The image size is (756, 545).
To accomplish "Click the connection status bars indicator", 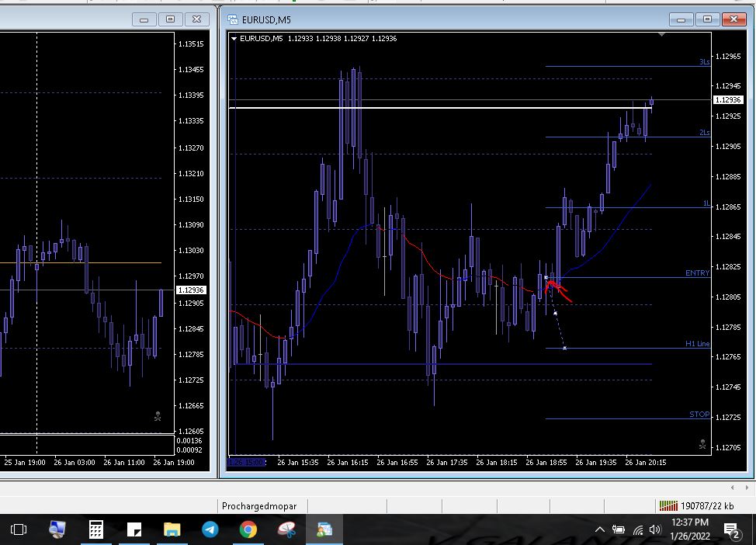I will pos(668,506).
